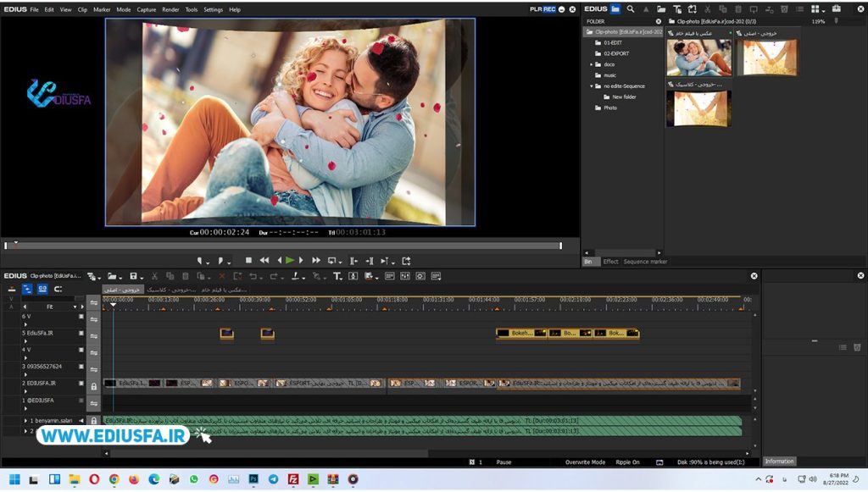The image size is (868, 492).
Task: Open Photoshop from the Windows taskbar
Action: point(253,479)
